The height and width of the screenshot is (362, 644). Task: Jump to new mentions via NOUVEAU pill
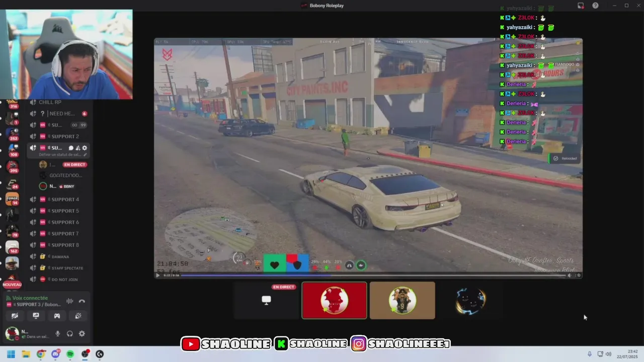pyautogui.click(x=12, y=285)
